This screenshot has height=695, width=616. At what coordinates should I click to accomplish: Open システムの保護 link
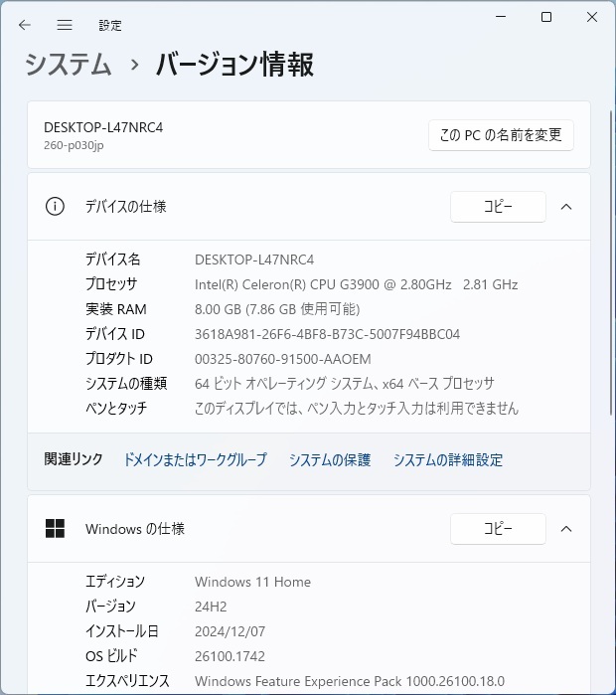pyautogui.click(x=330, y=459)
